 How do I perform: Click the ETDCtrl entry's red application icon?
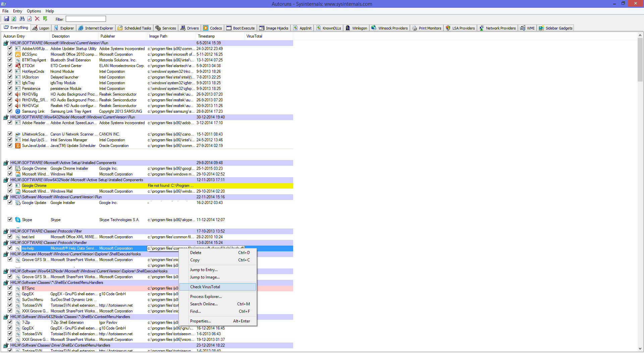coord(18,66)
